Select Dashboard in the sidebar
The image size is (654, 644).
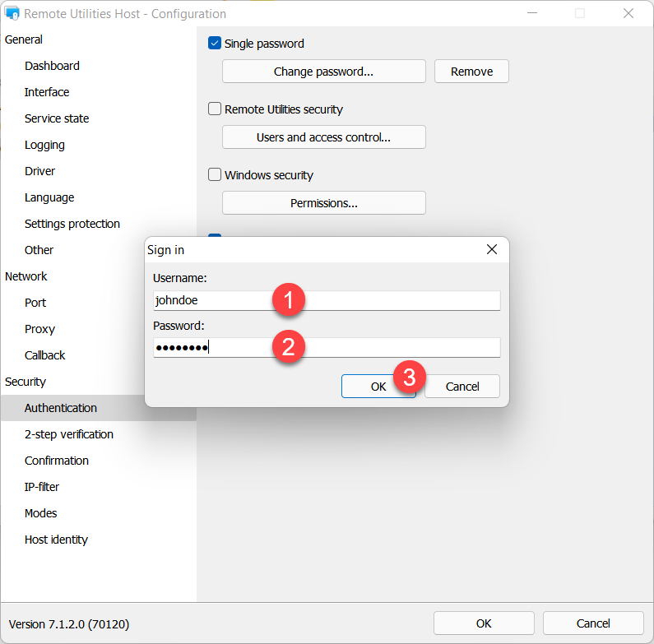pos(52,66)
